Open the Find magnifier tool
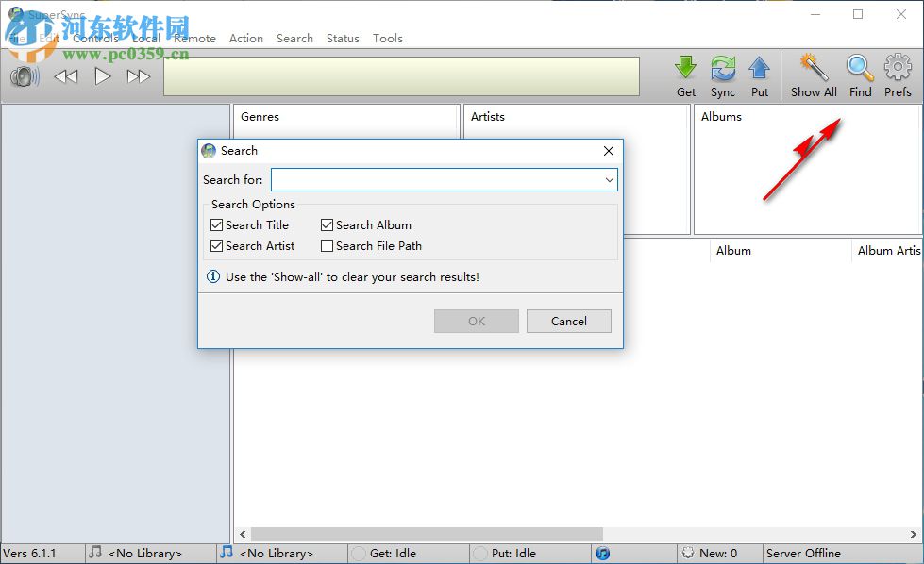This screenshot has width=924, height=564. 861,68
